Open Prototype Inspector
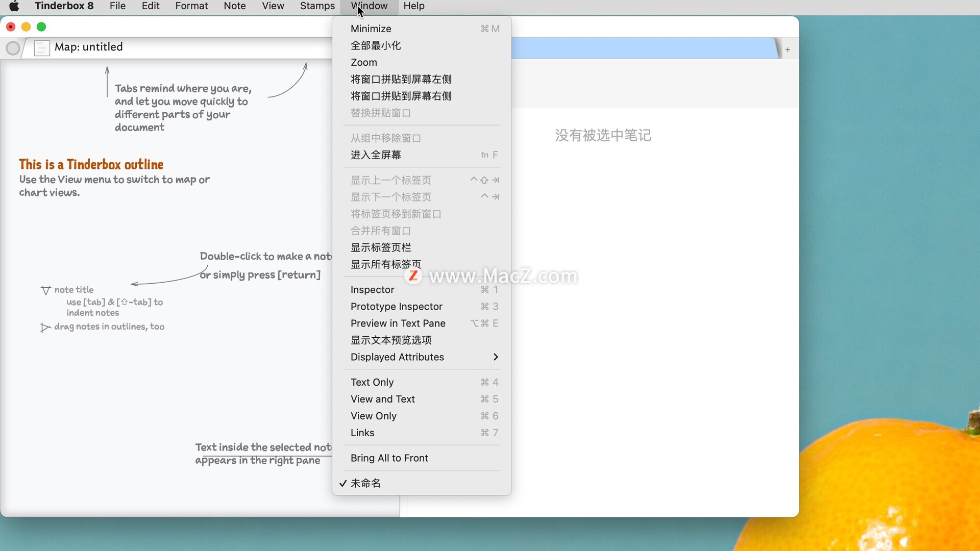980x551 pixels. [x=422, y=307]
